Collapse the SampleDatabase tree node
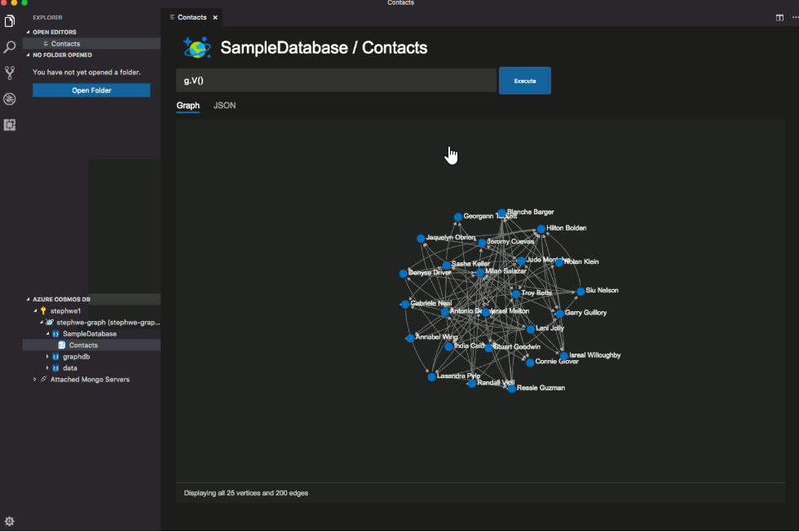799x532 pixels. [x=47, y=334]
